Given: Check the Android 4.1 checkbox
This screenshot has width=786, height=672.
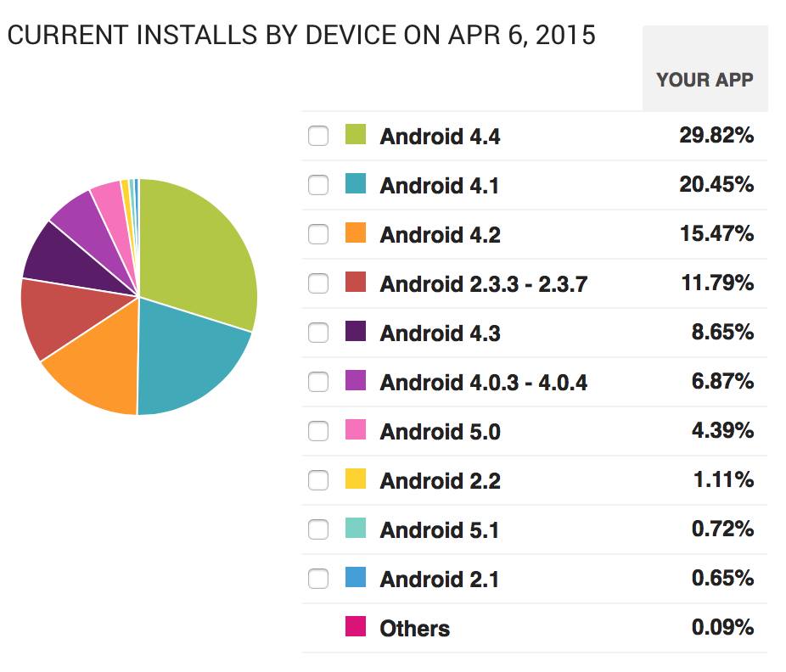Looking at the screenshot, I should tap(318, 185).
